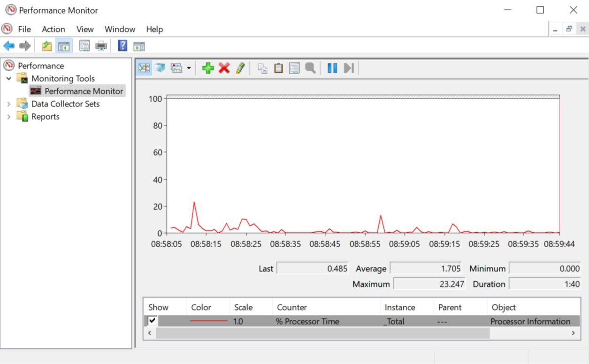
Task: Copy properties using the copy icon
Action: pyautogui.click(x=263, y=68)
